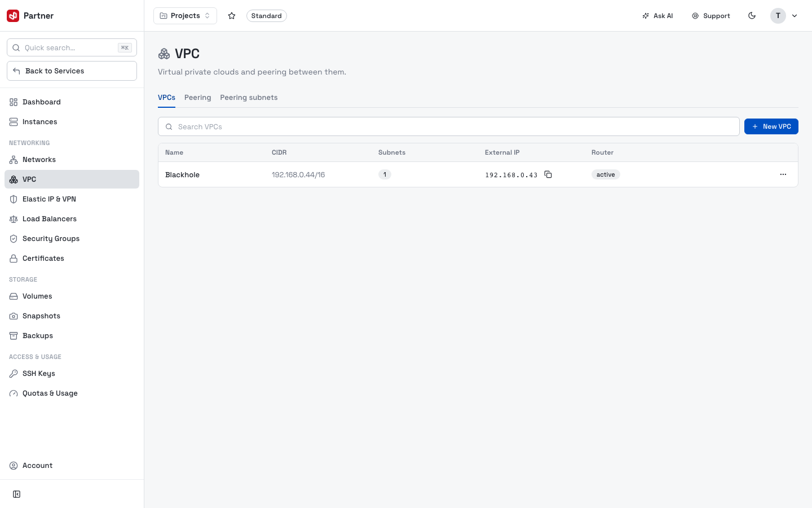Viewport: 812px width, 508px height.
Task: Click the external IP 192.168.0.43 text
Action: [x=511, y=175]
